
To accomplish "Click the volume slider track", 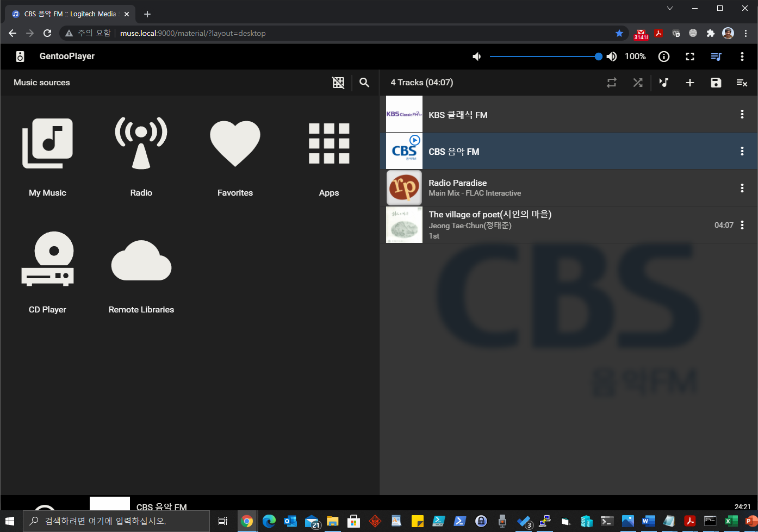I will (544, 57).
